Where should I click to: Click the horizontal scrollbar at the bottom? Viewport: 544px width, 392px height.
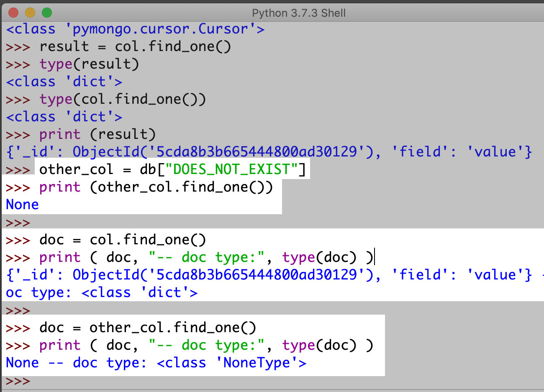click(272, 390)
